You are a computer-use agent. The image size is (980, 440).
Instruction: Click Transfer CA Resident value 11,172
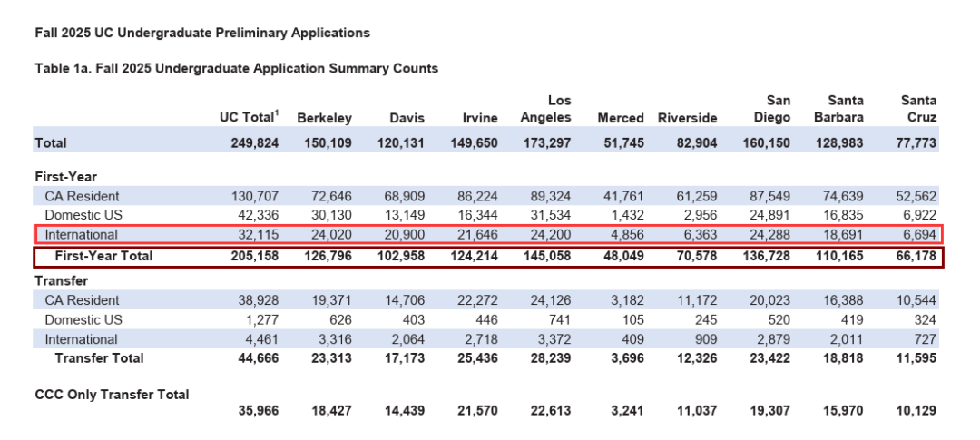coord(696,300)
